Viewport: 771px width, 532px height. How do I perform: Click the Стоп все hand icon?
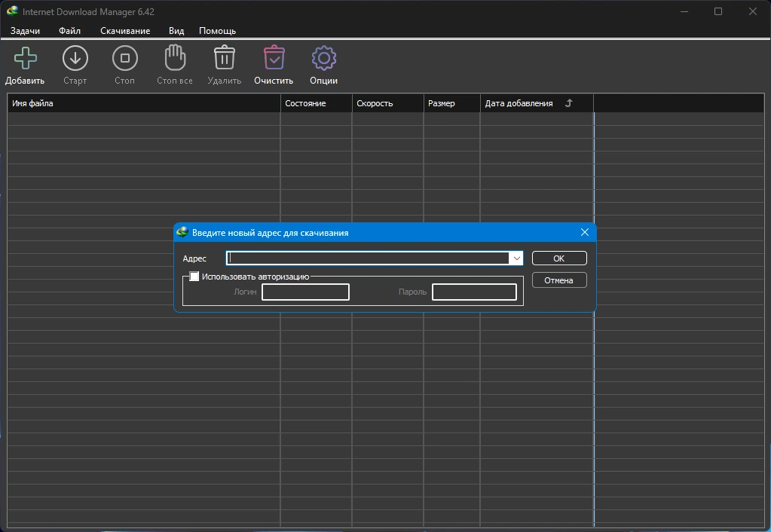click(x=175, y=57)
